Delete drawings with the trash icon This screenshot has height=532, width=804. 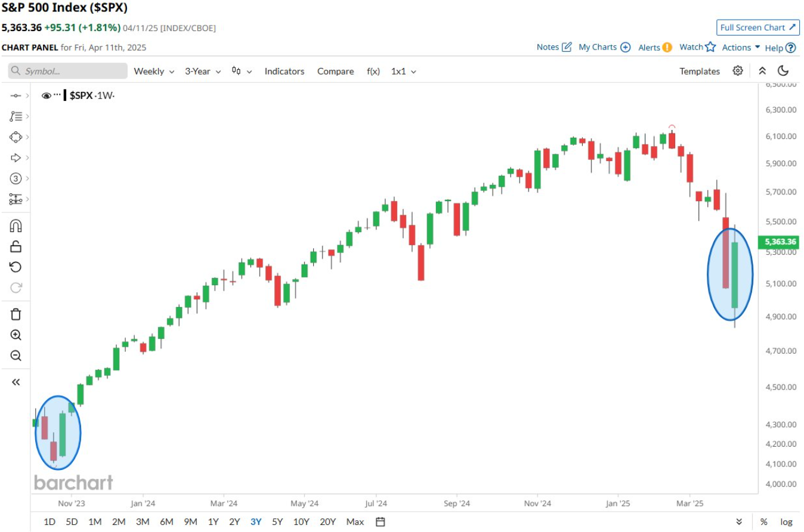pos(16,314)
